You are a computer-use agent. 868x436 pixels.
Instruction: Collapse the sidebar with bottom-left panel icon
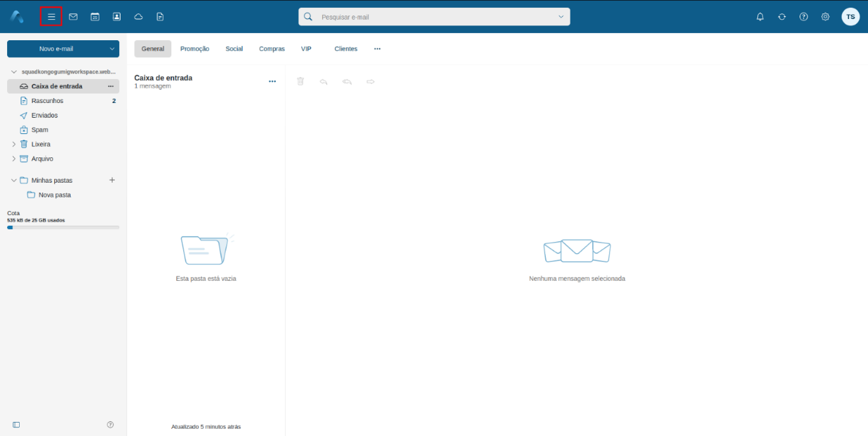16,425
